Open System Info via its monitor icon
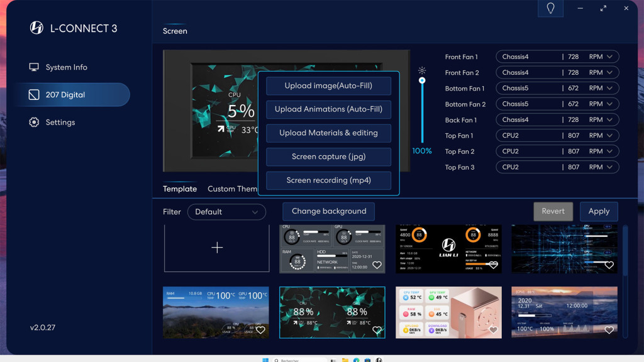644x362 pixels. [x=34, y=67]
